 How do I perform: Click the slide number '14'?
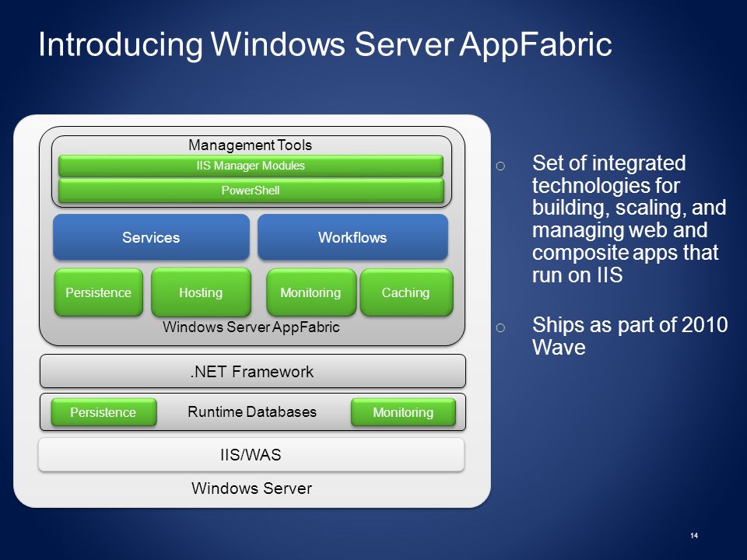click(694, 536)
